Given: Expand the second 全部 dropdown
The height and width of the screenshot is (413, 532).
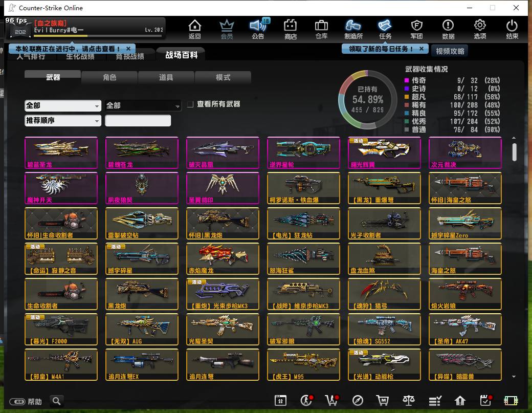Looking at the screenshot, I should coord(143,106).
